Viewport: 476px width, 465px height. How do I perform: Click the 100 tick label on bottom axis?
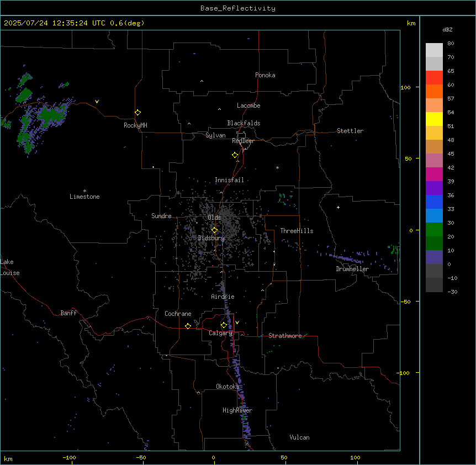tap(355, 457)
